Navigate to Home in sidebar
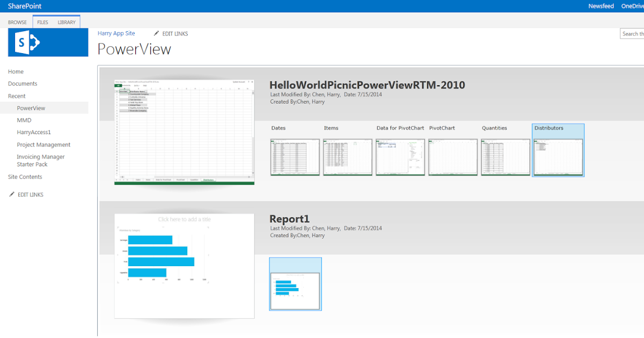This screenshot has width=644, height=338. 16,71
